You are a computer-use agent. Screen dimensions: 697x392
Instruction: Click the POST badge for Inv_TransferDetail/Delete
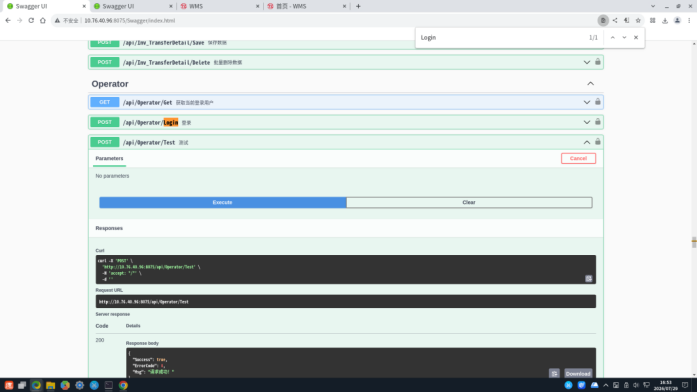(x=104, y=62)
